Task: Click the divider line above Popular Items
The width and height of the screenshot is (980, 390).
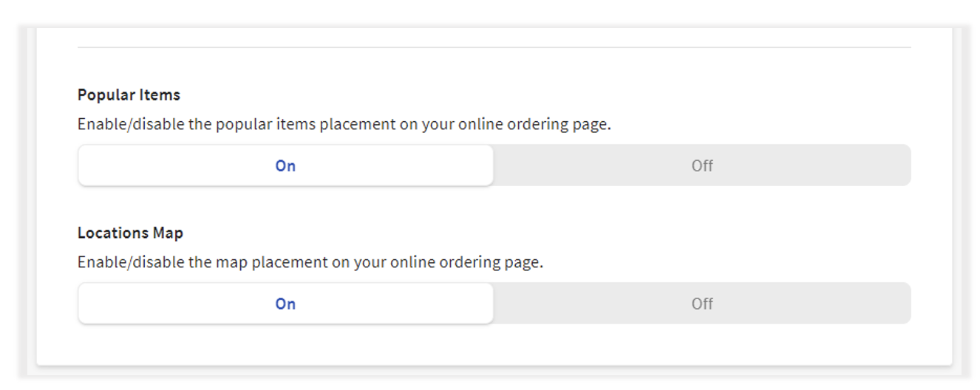Action: (x=494, y=48)
